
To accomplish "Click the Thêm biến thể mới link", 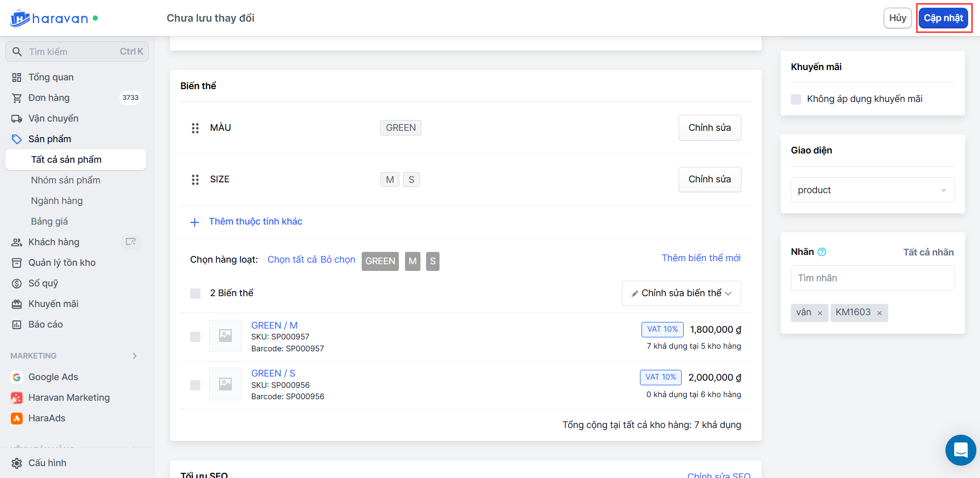I will click(701, 258).
